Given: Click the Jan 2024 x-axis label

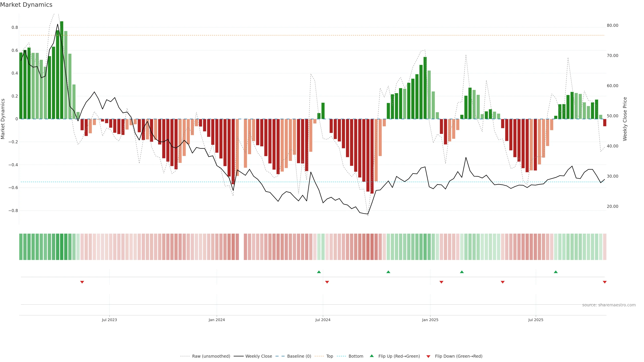Looking at the screenshot, I should [x=217, y=320].
